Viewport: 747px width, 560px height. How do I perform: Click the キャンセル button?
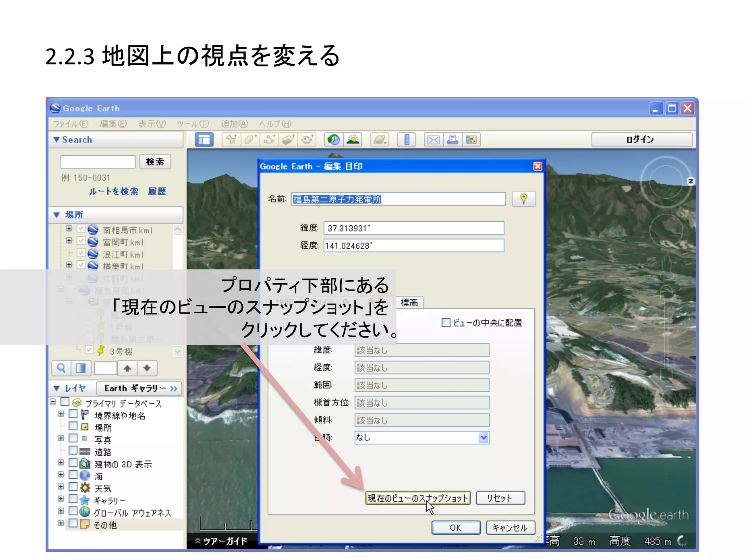(510, 528)
